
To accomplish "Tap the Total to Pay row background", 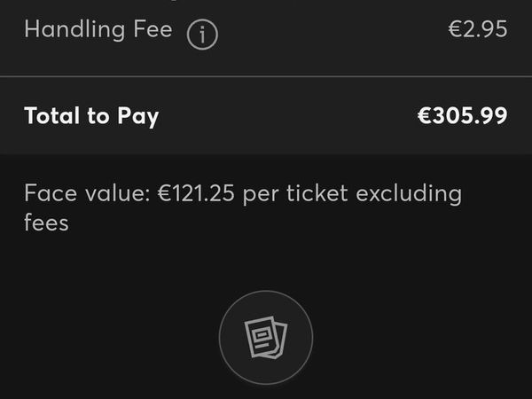I will click(x=266, y=115).
